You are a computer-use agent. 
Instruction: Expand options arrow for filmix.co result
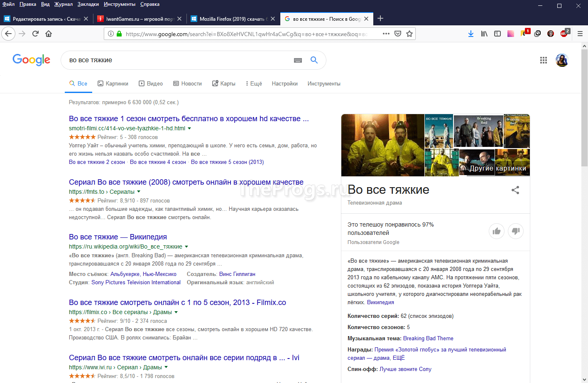point(176,312)
